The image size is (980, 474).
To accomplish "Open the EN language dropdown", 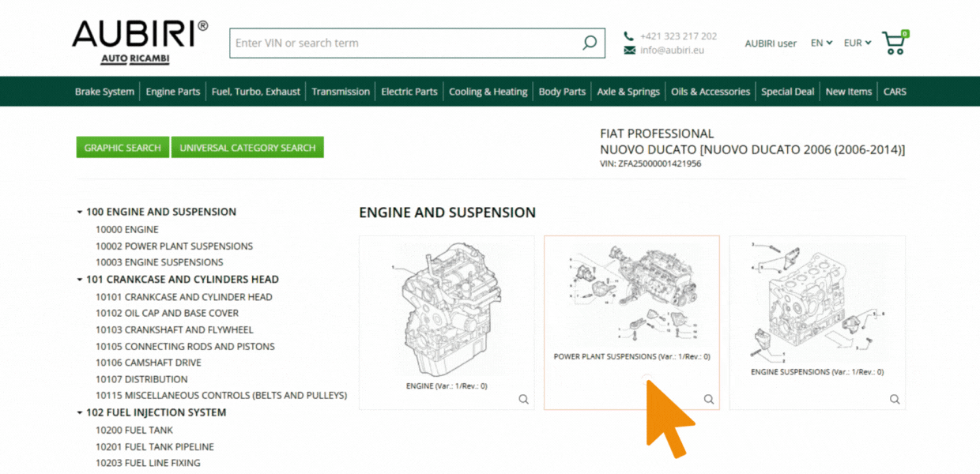I will (x=821, y=43).
